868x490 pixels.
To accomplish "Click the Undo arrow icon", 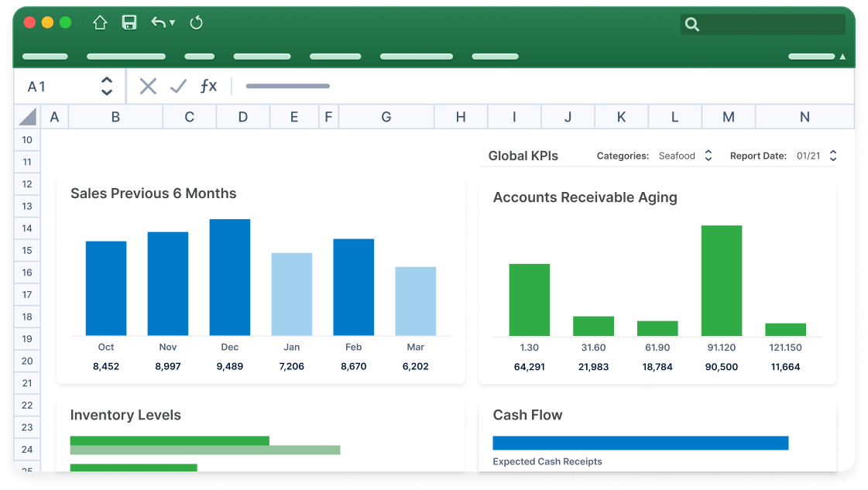I will 159,22.
